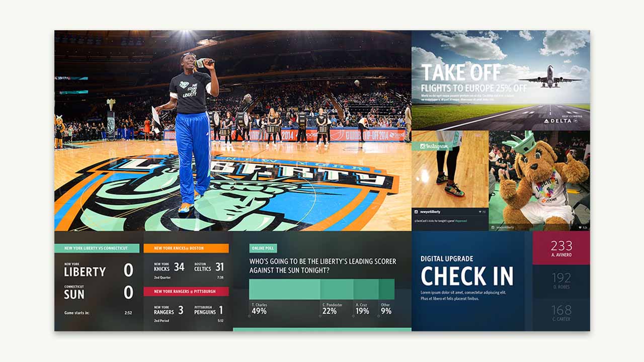
Task: Select the 233 A. Avinero leaderboard tile
Action: click(x=561, y=248)
